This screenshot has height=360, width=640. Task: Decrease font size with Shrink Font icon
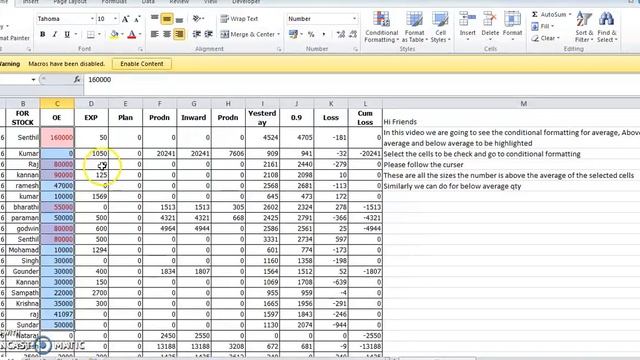pos(138,19)
